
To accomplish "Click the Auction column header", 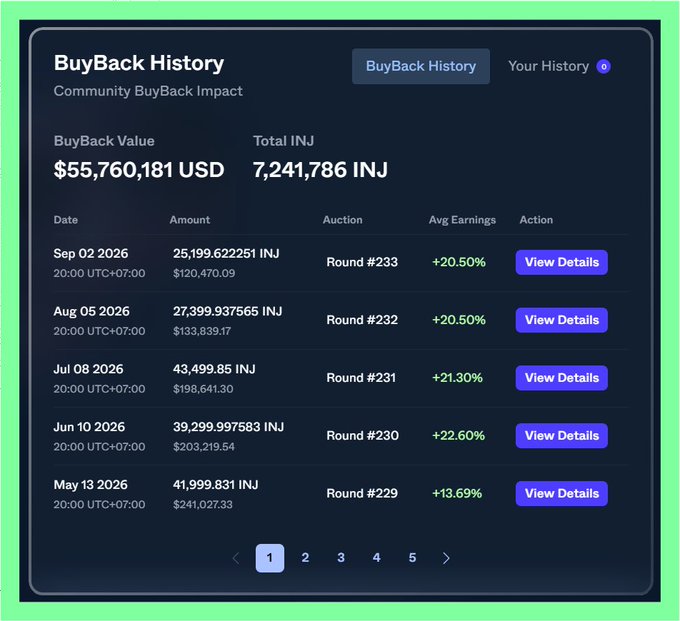I will tap(343, 220).
